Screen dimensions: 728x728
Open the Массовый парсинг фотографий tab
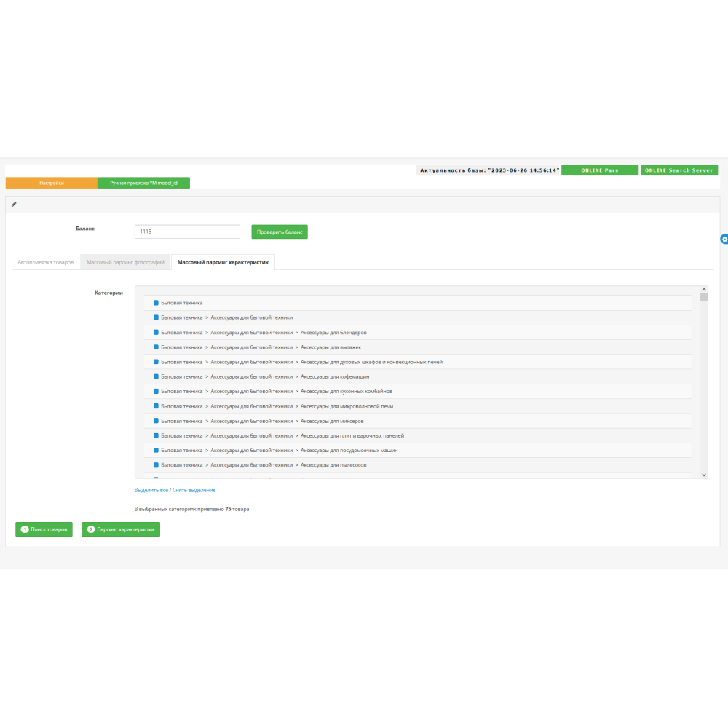pyautogui.click(x=126, y=262)
